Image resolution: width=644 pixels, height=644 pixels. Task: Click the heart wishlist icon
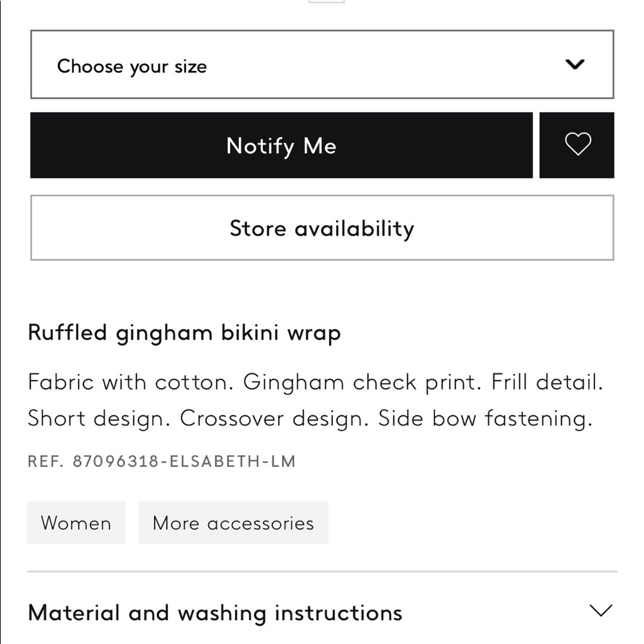pyautogui.click(x=577, y=145)
